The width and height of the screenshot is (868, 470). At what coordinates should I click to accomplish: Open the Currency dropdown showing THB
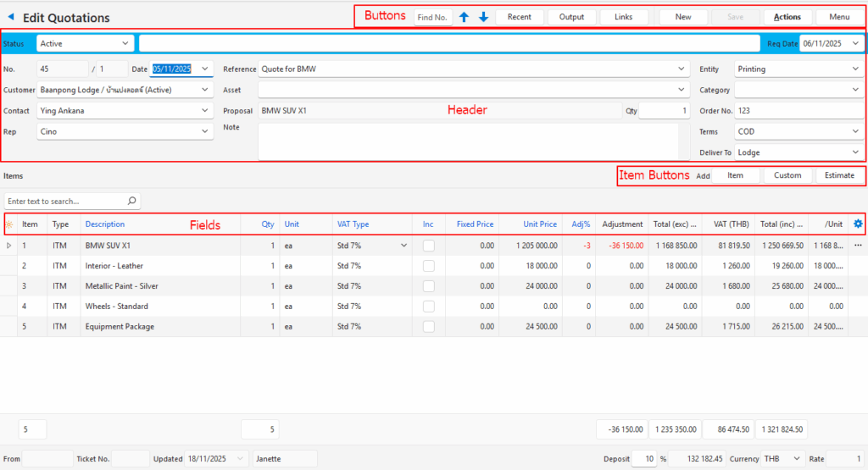[x=784, y=458]
